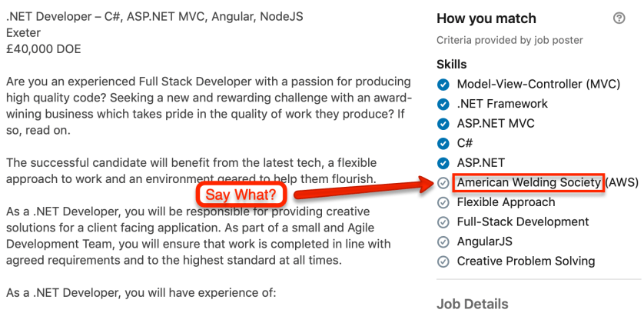Click the Full-Stack Development unmatched check icon
The height and width of the screenshot is (313, 644).
click(443, 222)
